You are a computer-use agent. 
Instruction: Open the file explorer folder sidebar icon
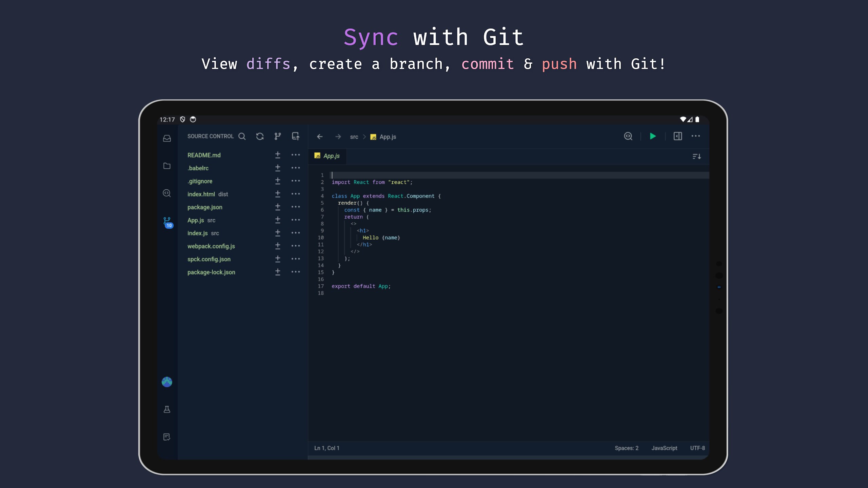tap(167, 166)
